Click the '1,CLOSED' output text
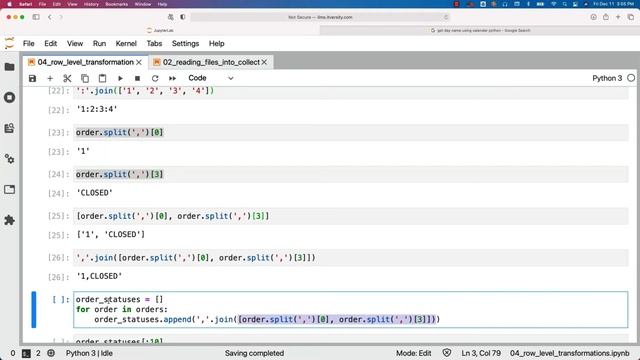Screen dimensions: 640x360 pyautogui.click(x=99, y=276)
